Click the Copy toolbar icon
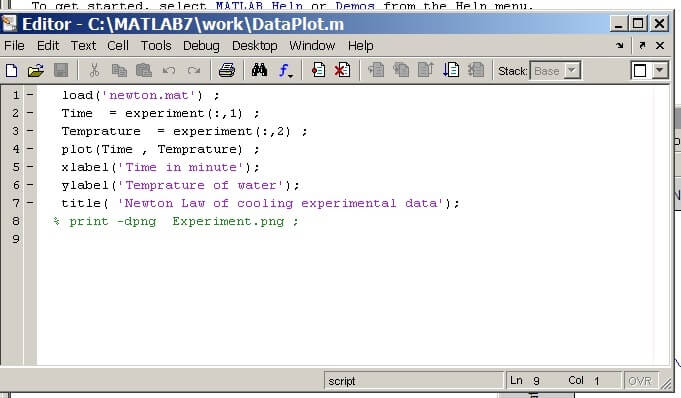Screen dimensions: 681x398 (119, 70)
